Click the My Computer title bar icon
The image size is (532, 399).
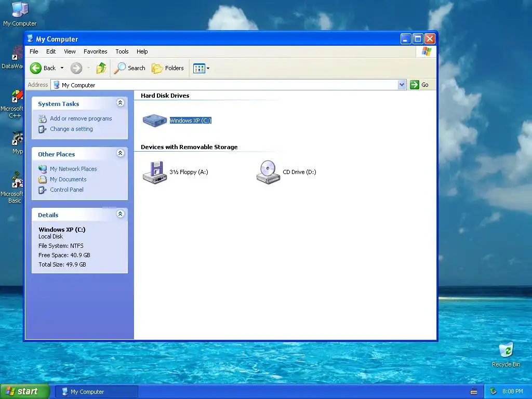click(x=30, y=38)
